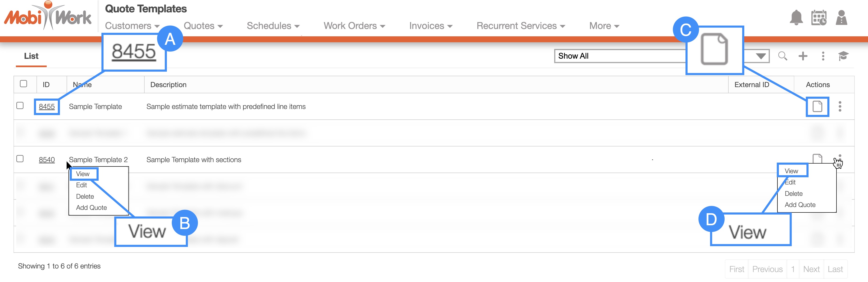The width and height of the screenshot is (868, 282).
Task: Click the plus icon to add template
Action: [803, 56]
